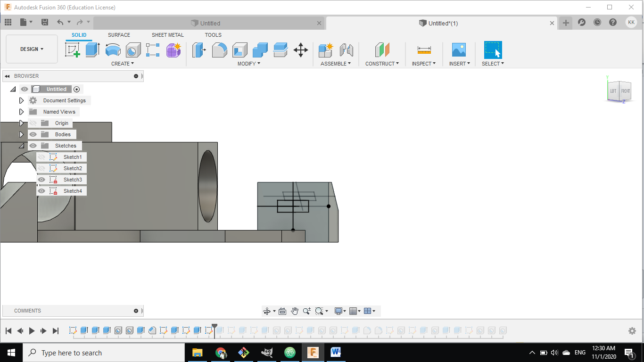Show Sketch1 using its eye icon
The image size is (644, 362).
(x=41, y=157)
